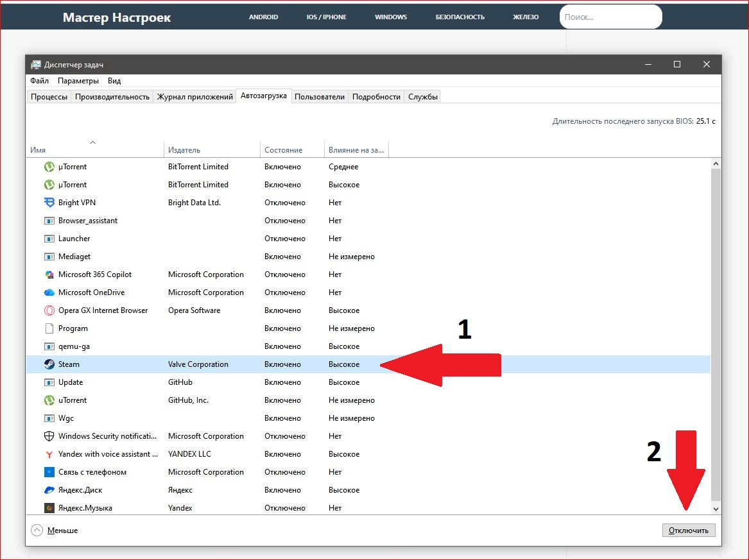Viewport: 749px width, 560px height.
Task: Sort by Влияние на за... column header
Action: tap(356, 149)
